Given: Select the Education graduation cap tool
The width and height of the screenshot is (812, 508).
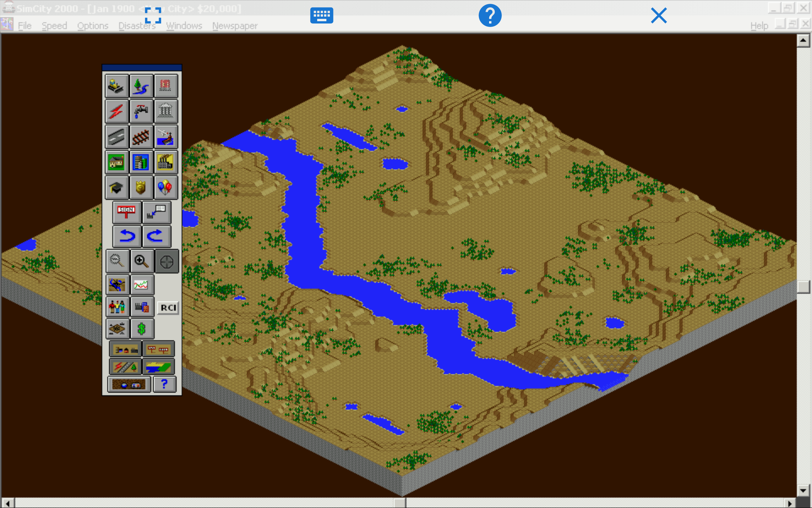Looking at the screenshot, I should pyautogui.click(x=116, y=187).
